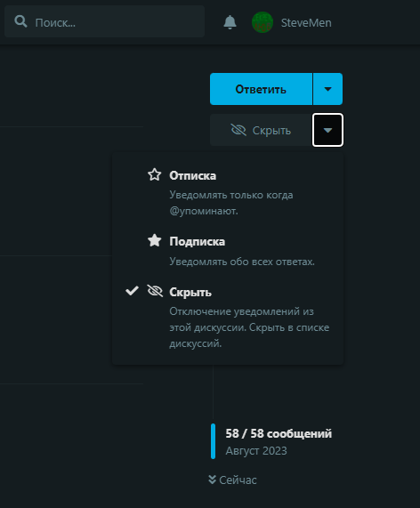Screen dimensions: 420x508
Task: Click the blue scrubber handle
Action: click(x=213, y=441)
